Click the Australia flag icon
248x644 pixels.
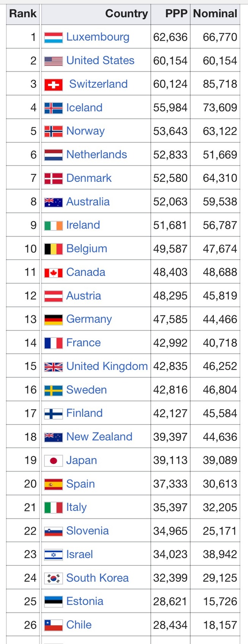53,202
